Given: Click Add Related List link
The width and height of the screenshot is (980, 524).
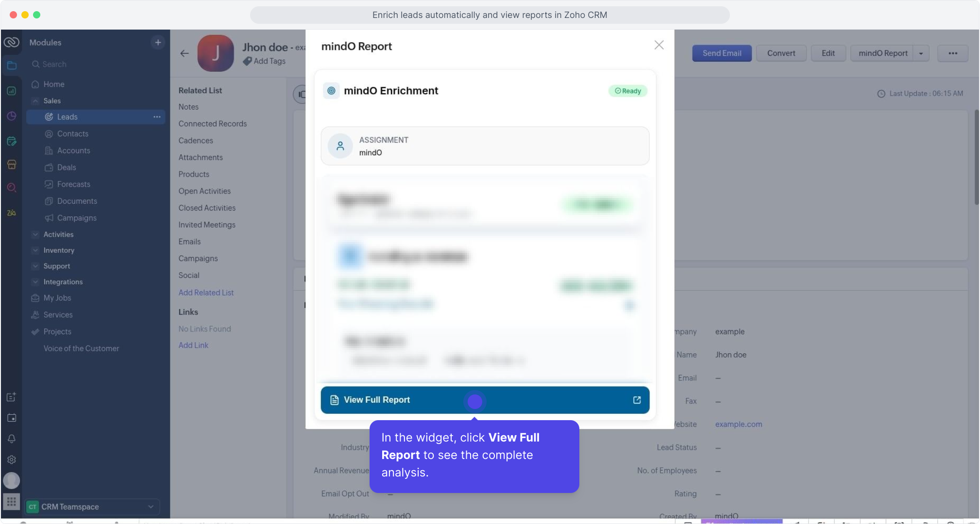Looking at the screenshot, I should [206, 293].
